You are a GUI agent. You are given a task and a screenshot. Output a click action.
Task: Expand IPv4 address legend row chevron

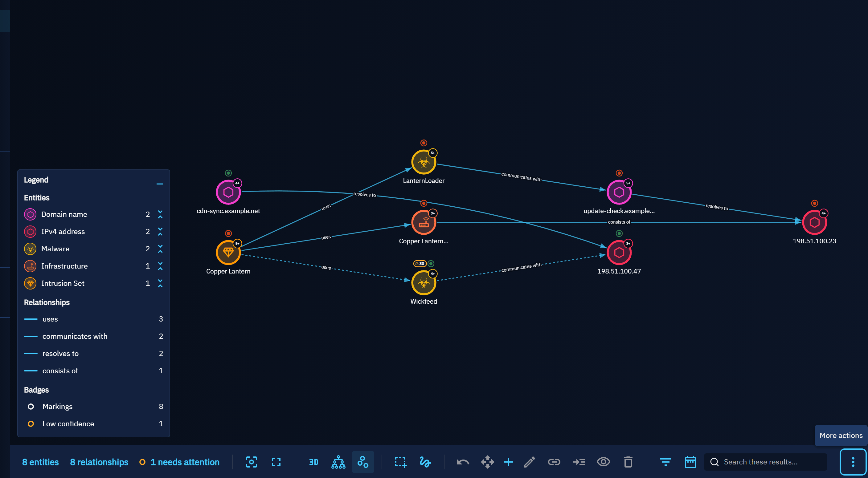[160, 232]
